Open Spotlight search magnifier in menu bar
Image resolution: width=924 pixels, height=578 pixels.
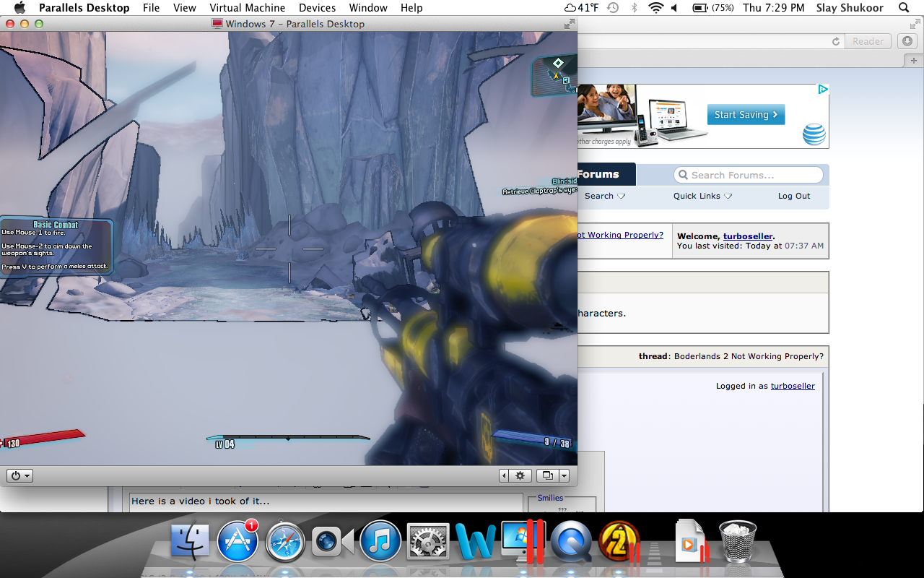(x=904, y=8)
